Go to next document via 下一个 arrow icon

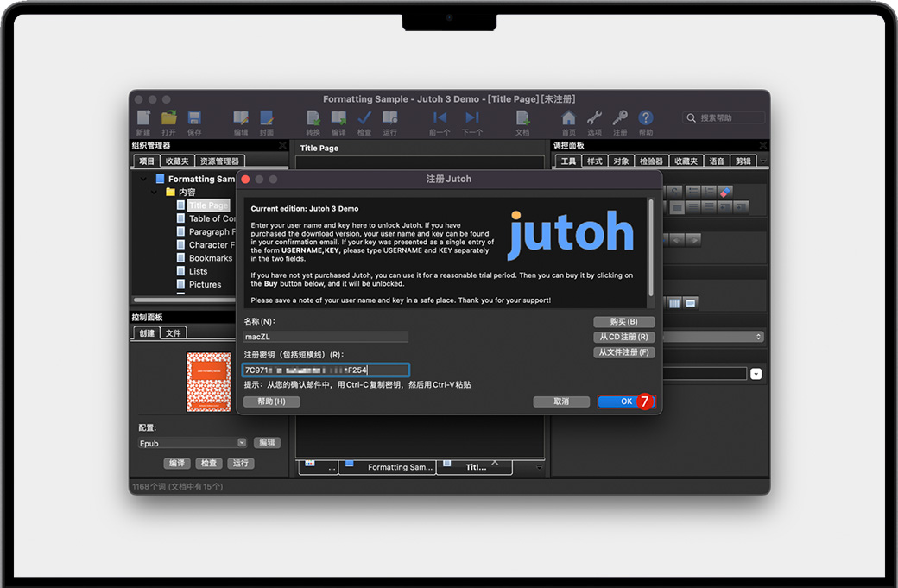pos(471,118)
